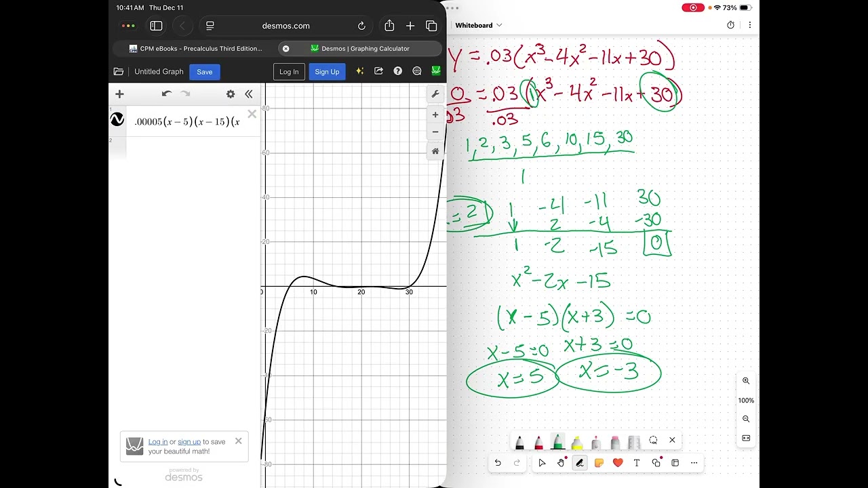The image size is (868, 488).
Task: Share the graph via Desmos share icon
Action: (x=378, y=71)
